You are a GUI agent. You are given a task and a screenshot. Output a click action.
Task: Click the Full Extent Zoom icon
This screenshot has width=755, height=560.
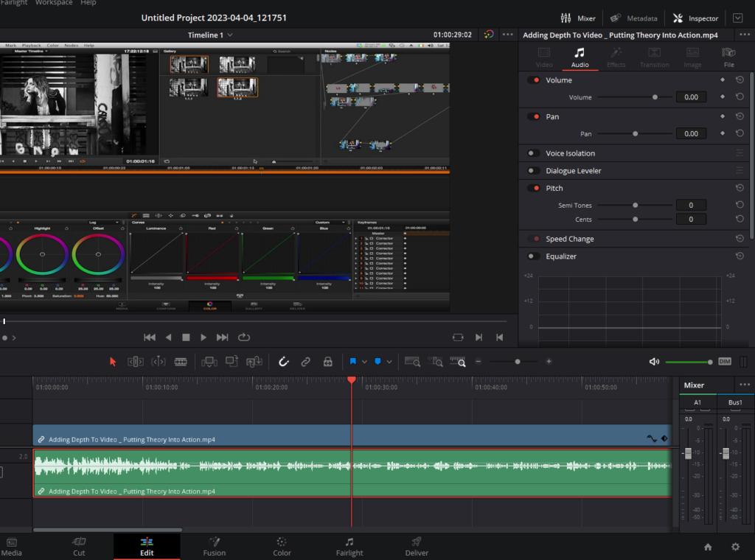(x=412, y=362)
